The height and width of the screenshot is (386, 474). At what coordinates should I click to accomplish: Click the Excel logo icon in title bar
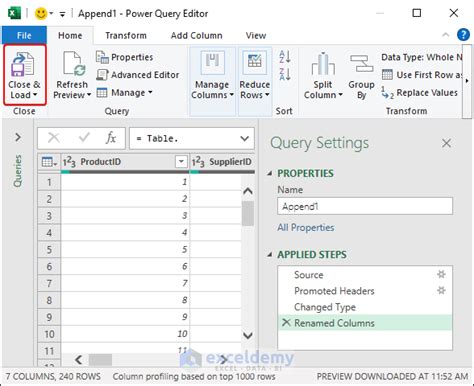coord(14,13)
